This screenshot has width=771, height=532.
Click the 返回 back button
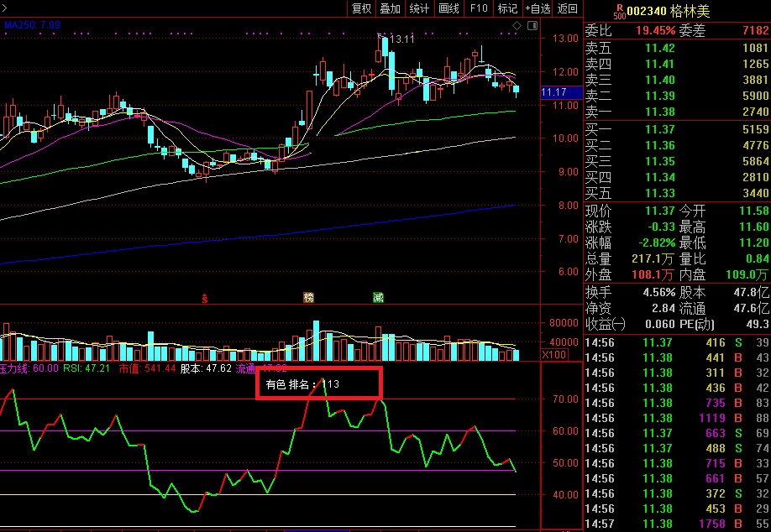click(568, 8)
